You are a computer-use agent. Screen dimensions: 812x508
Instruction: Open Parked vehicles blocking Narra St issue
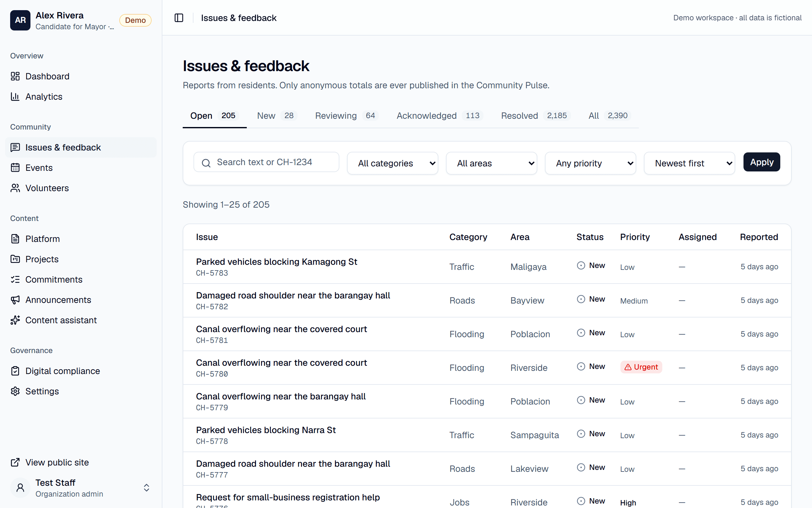click(266, 430)
